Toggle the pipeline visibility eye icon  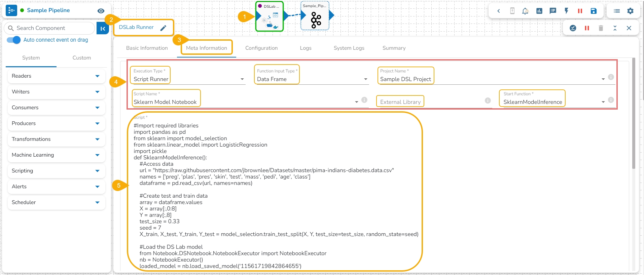(x=101, y=11)
